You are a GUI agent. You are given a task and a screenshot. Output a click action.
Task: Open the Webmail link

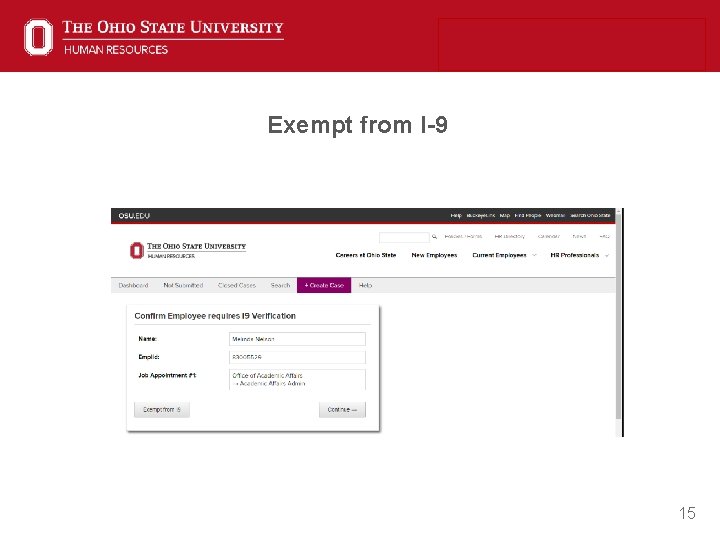(555, 215)
